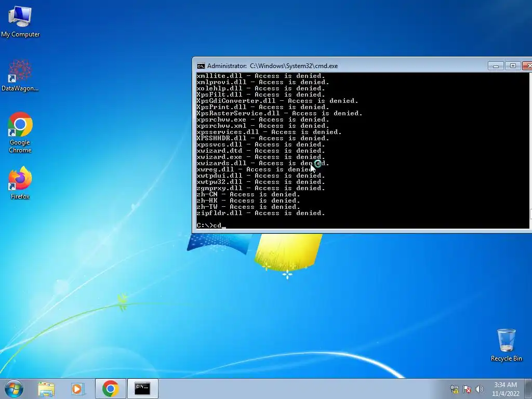The height and width of the screenshot is (399, 532).
Task: Click the 'xpsservices.dll' output line
Action: (269, 132)
